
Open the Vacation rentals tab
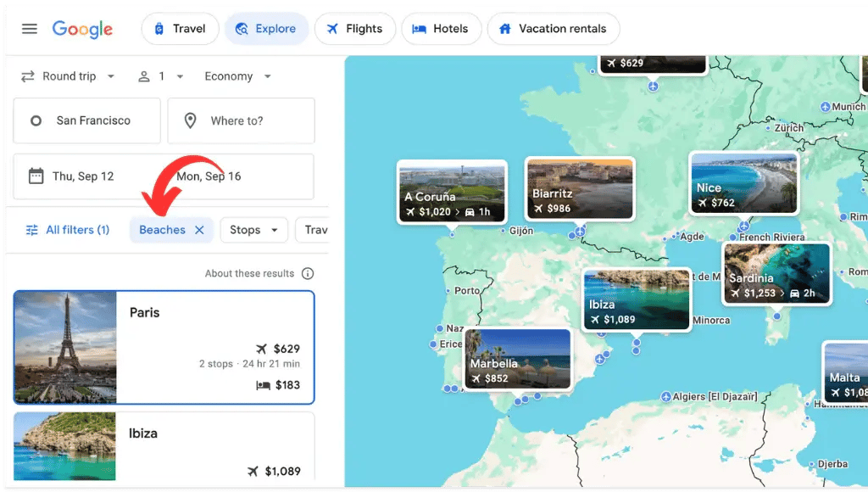tap(553, 29)
